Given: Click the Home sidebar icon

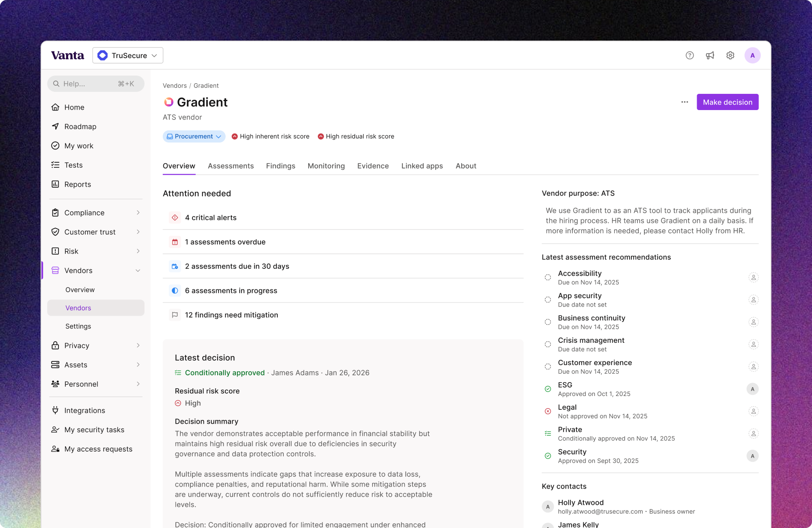Looking at the screenshot, I should coord(56,107).
